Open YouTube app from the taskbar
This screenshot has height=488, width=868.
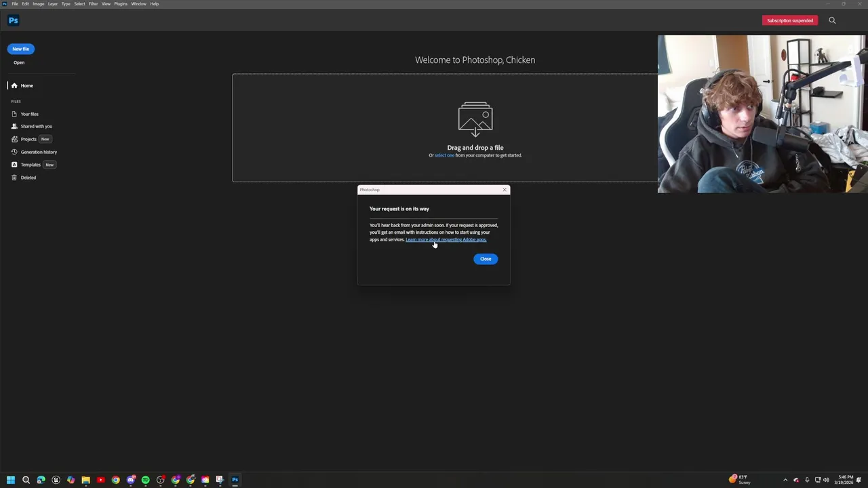tap(100, 480)
